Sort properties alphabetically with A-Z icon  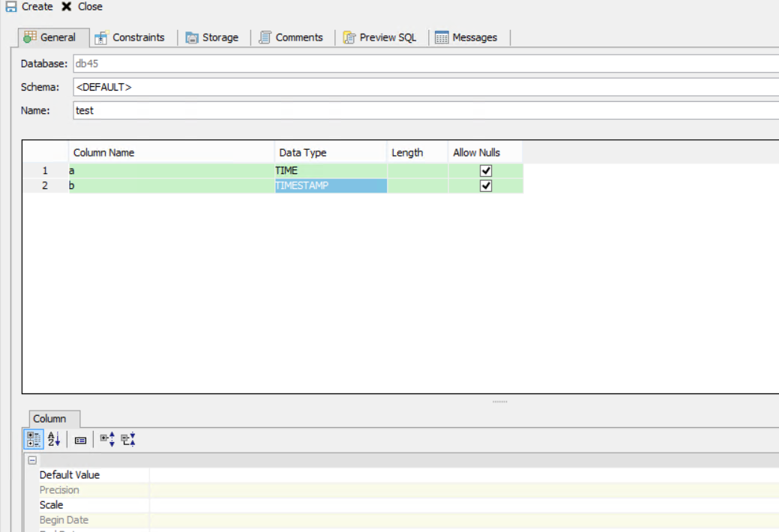pos(54,440)
